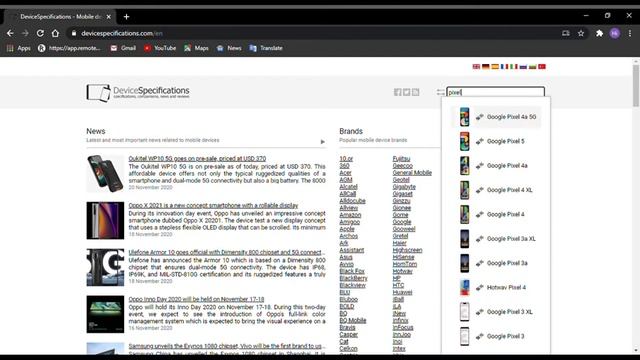
Task: Click compare icon for Google Pixel 4a 5G
Action: pyautogui.click(x=480, y=117)
